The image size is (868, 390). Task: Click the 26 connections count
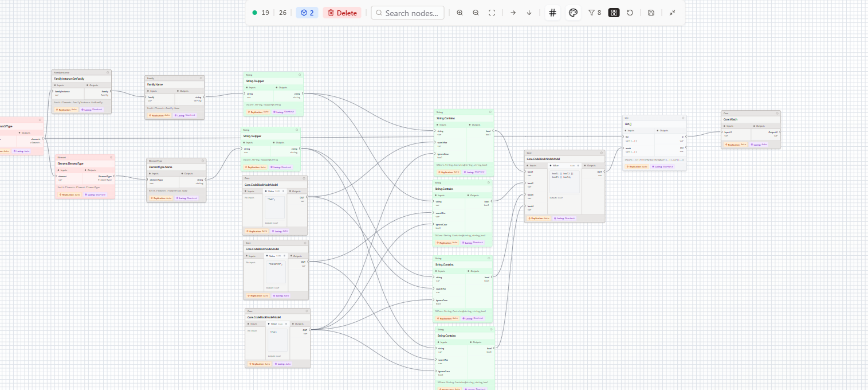tap(282, 13)
